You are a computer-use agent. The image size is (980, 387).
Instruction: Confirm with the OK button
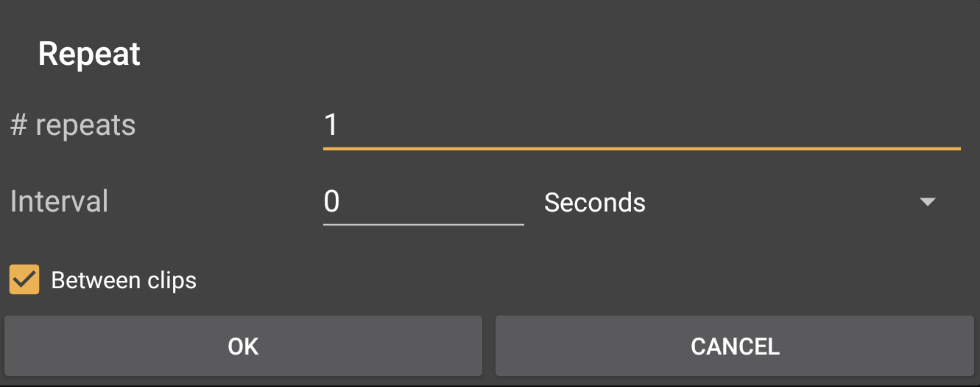click(x=243, y=346)
